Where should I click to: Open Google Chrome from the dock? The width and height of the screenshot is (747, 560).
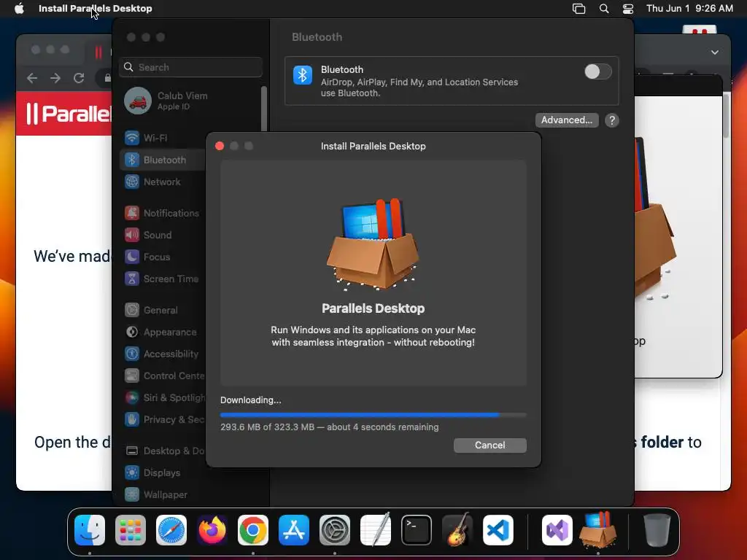click(253, 530)
